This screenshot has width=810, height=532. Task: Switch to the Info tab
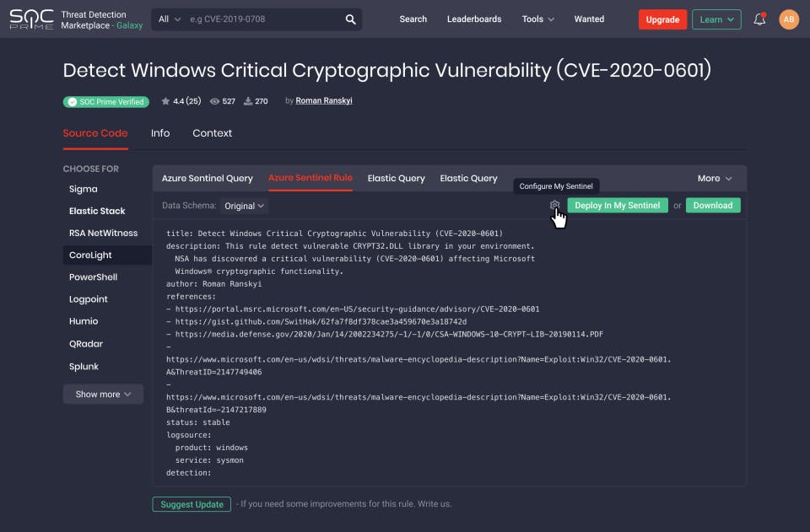coord(160,133)
